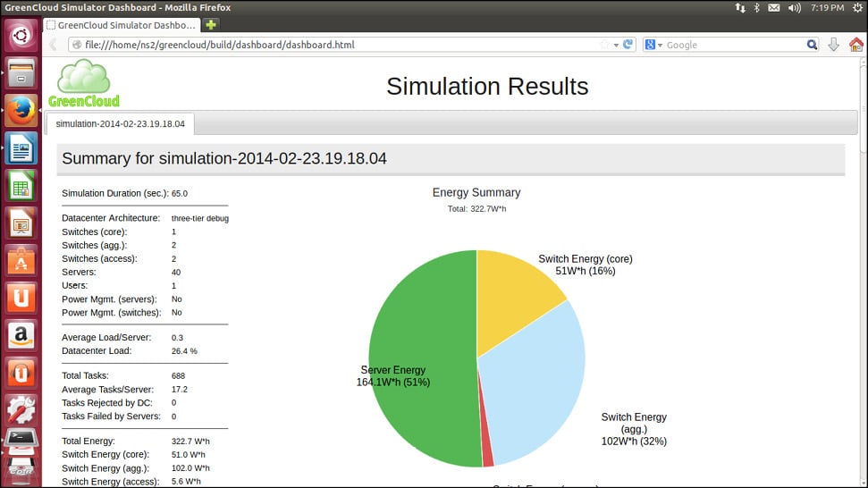
Task: Open a new Firefox tab with plus button
Action: click(212, 25)
